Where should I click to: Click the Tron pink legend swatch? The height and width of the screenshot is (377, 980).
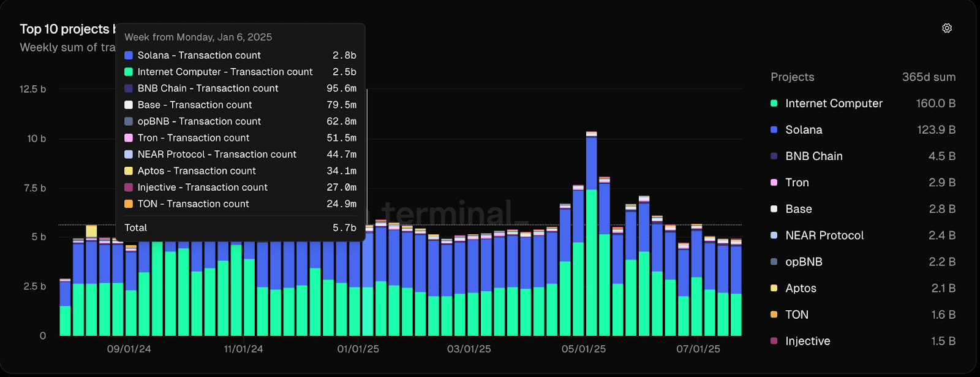[774, 183]
